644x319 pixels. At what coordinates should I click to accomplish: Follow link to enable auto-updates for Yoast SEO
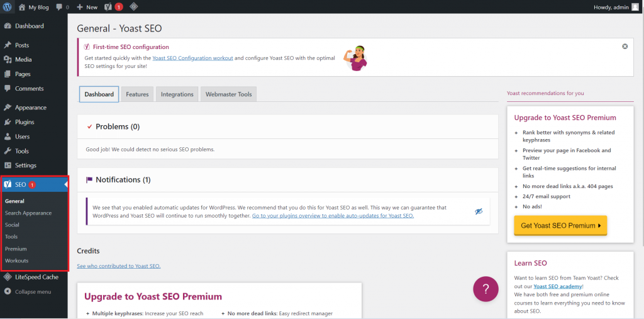[333, 215]
